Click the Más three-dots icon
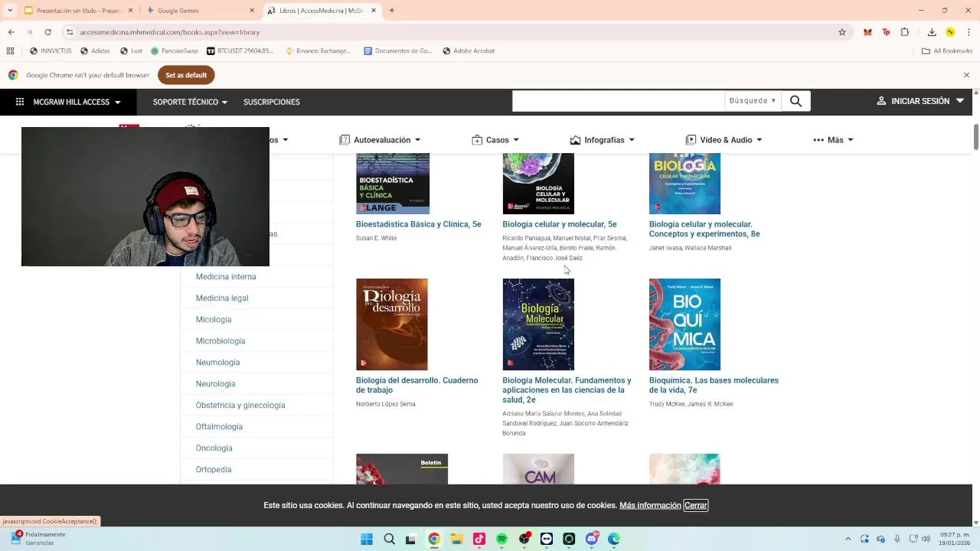Viewport: 980px width, 551px height. (x=818, y=140)
